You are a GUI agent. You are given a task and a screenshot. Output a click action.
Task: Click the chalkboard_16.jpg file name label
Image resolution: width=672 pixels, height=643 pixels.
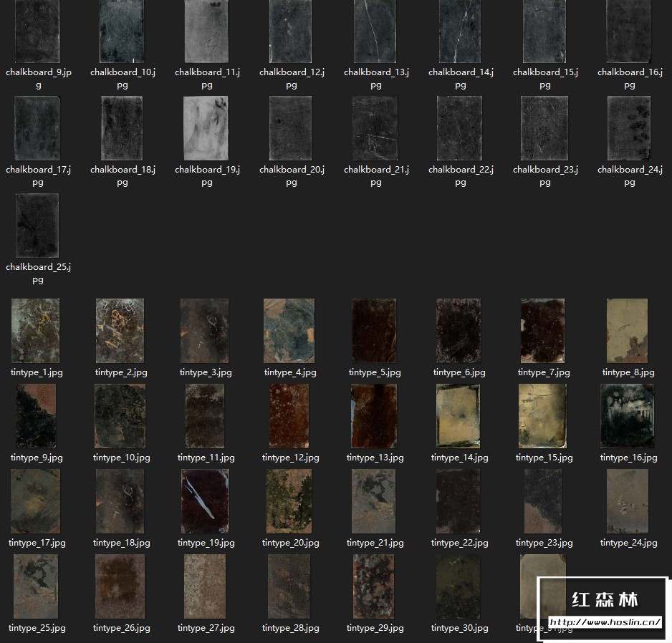tap(630, 78)
